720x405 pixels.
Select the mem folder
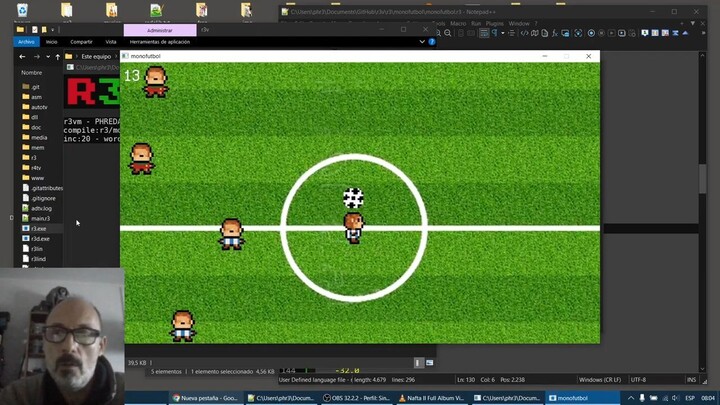(x=33, y=147)
